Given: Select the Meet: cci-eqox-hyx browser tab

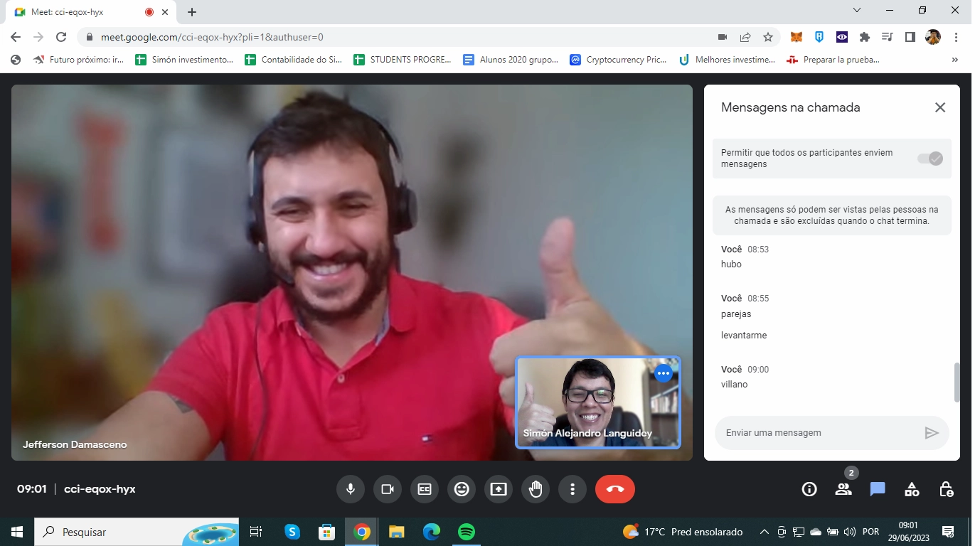Looking at the screenshot, I should [92, 12].
